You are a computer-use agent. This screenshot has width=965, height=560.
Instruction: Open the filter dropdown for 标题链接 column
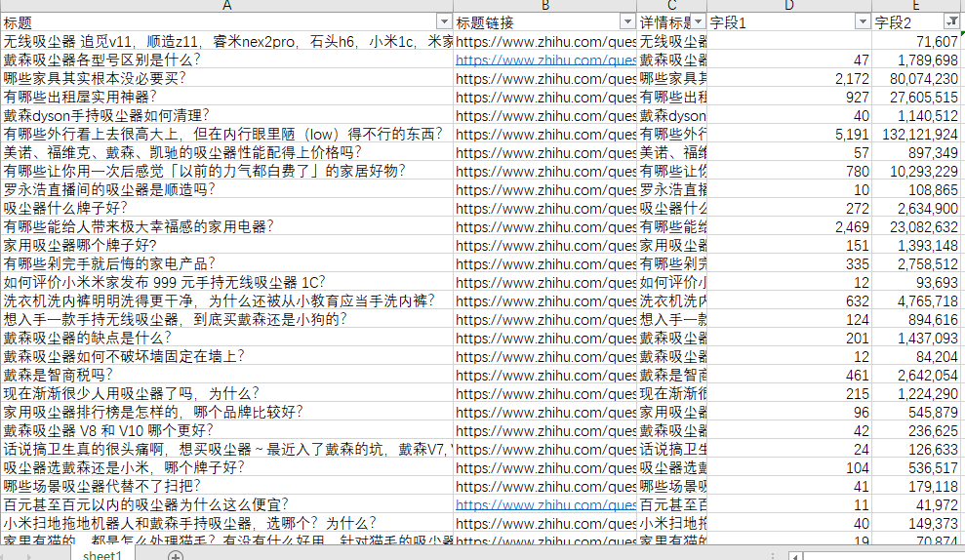coord(627,22)
